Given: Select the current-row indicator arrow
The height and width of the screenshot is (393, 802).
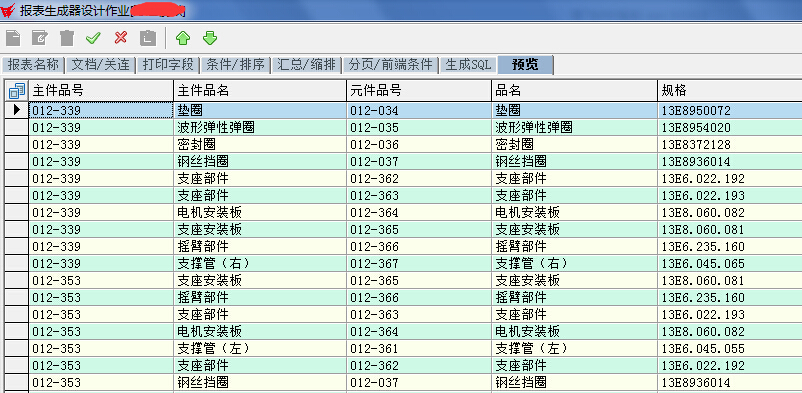Looking at the screenshot, I should (x=17, y=110).
